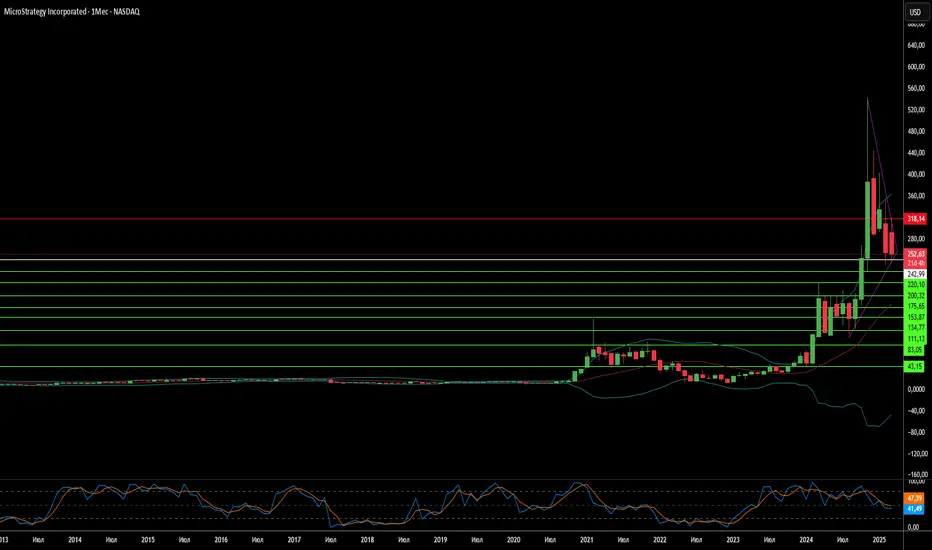
Task: Click the 2024 label on time axis
Action: (x=806, y=539)
